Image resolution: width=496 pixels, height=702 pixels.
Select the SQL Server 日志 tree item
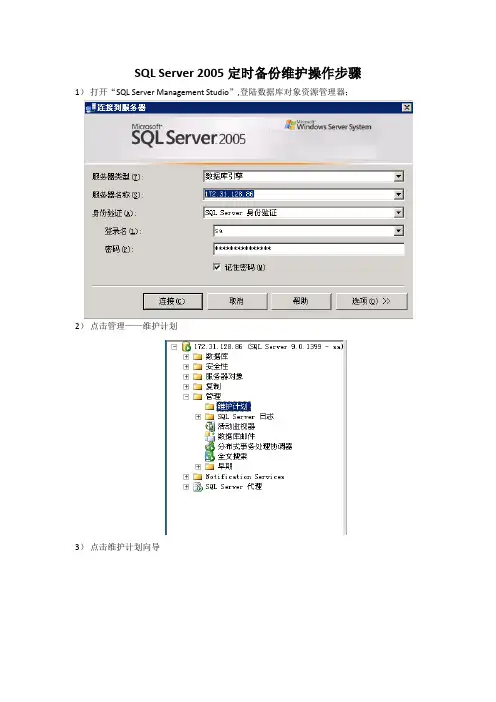246,416
